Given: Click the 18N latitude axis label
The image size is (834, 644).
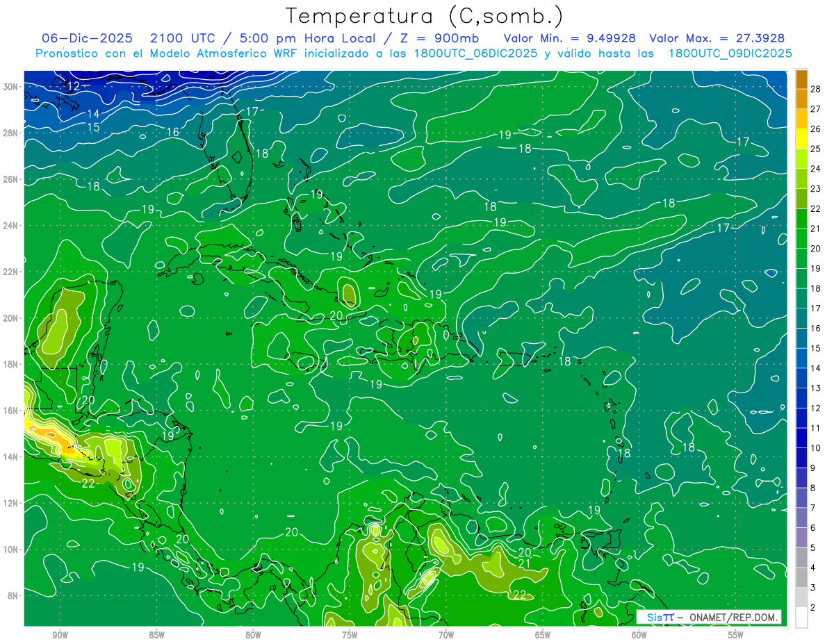Looking at the screenshot, I should 10,364.
